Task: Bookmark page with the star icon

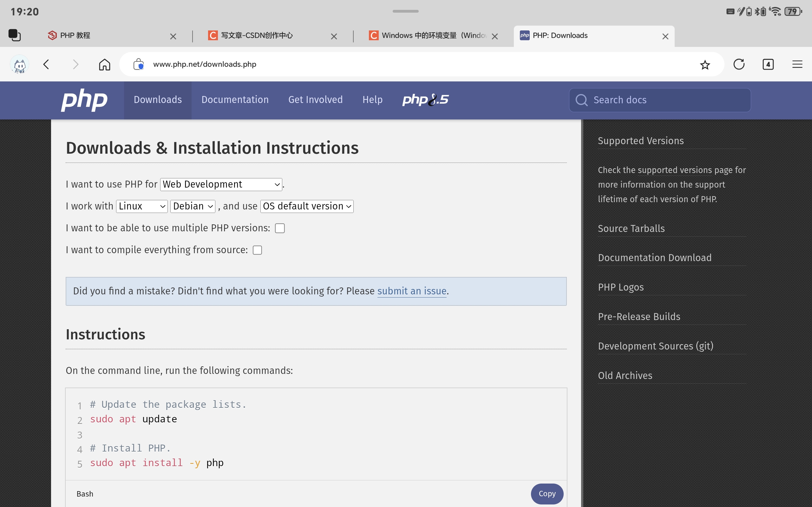Action: [x=704, y=64]
